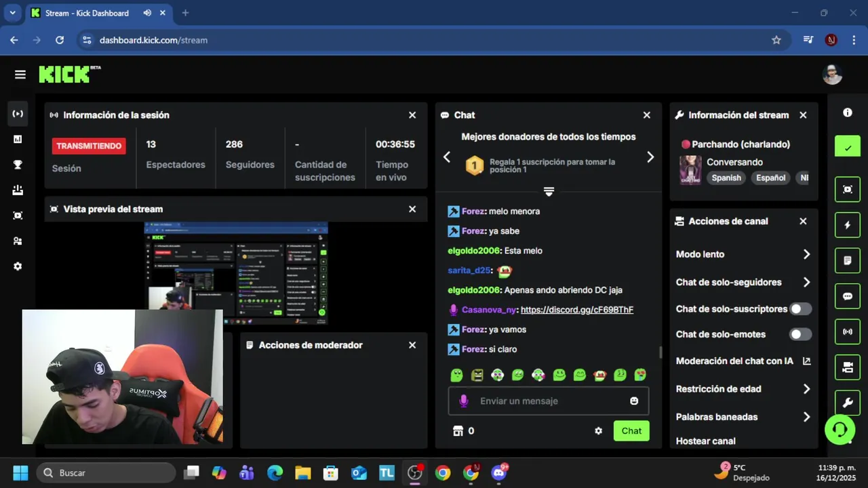
Task: Click Hostear canal option
Action: click(x=705, y=441)
